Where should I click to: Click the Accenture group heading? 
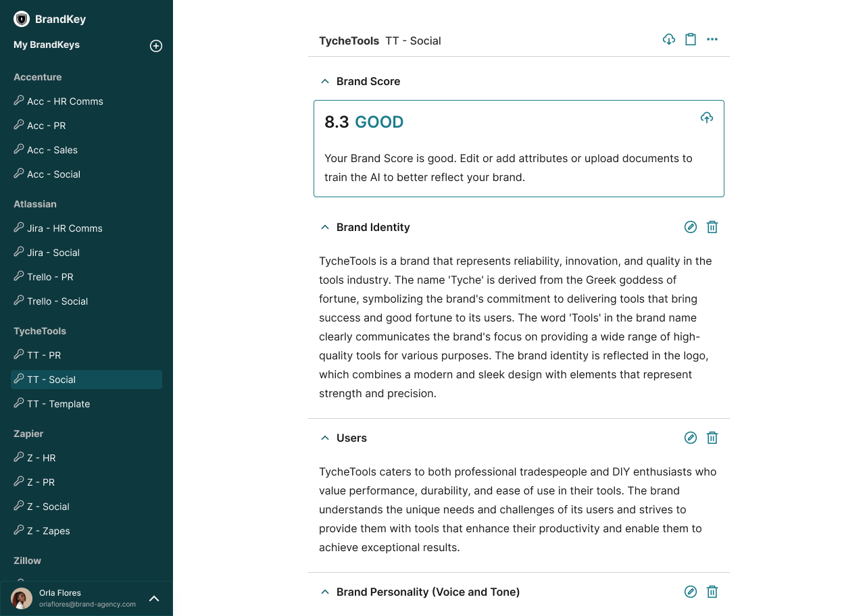point(38,77)
